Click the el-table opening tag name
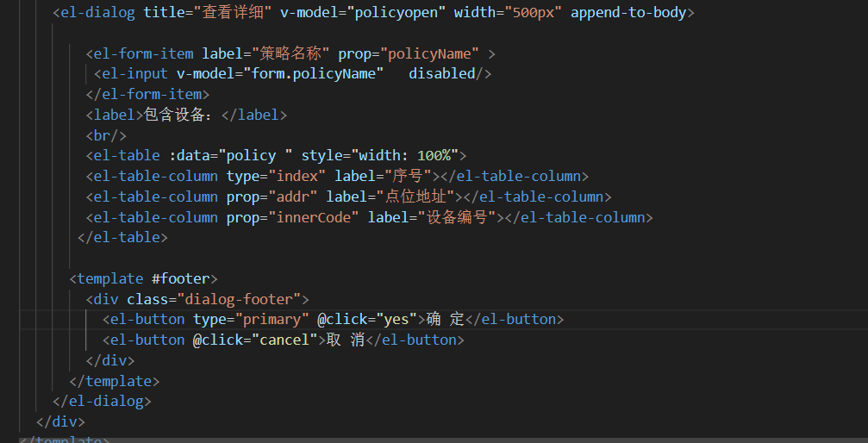This screenshot has width=868, height=443. 127,156
